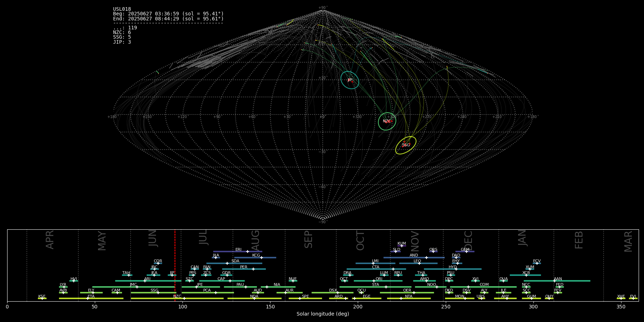Click the FEB month label in the timeline

pyautogui.click(x=579, y=240)
